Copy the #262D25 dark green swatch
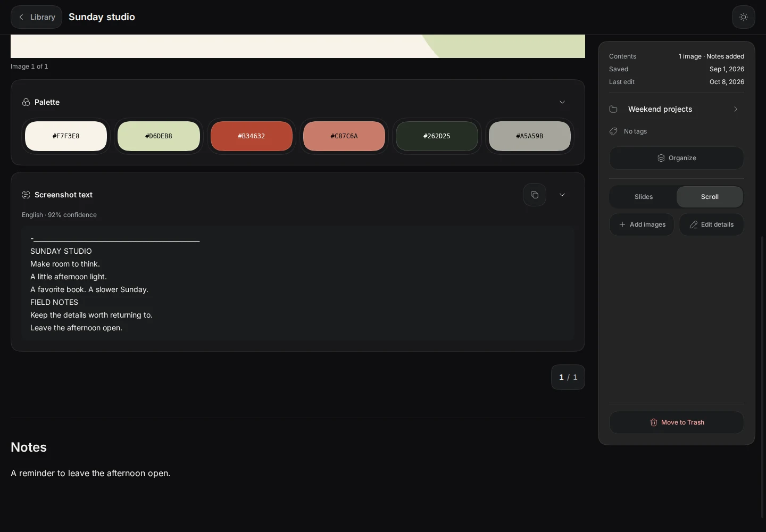Viewport: 766px width, 532px height. 437,136
